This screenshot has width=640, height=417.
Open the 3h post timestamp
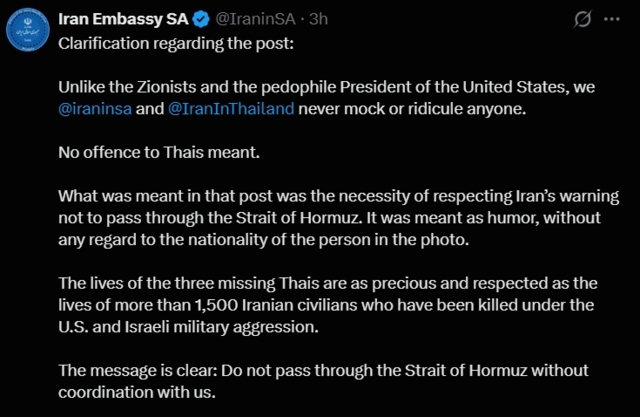coord(295,19)
